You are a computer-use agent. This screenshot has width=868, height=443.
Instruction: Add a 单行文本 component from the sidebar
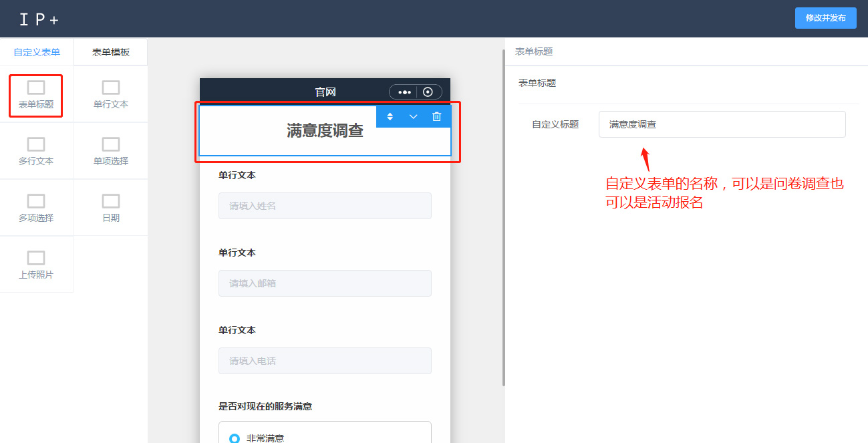pos(111,88)
